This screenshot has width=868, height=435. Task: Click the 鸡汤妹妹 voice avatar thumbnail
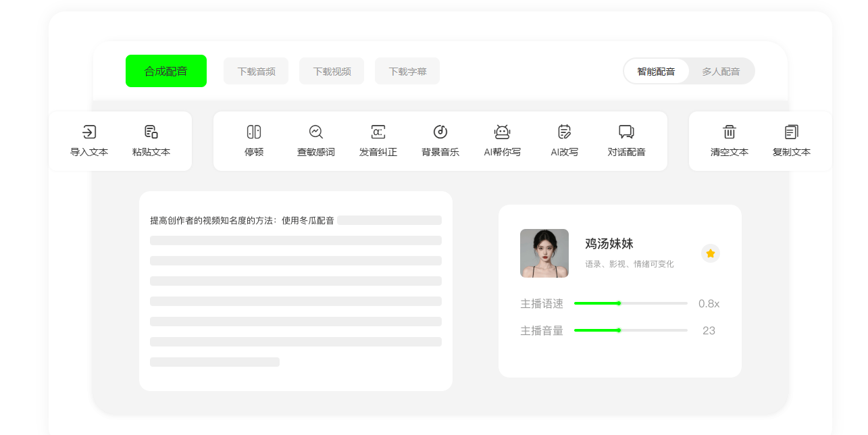click(544, 253)
